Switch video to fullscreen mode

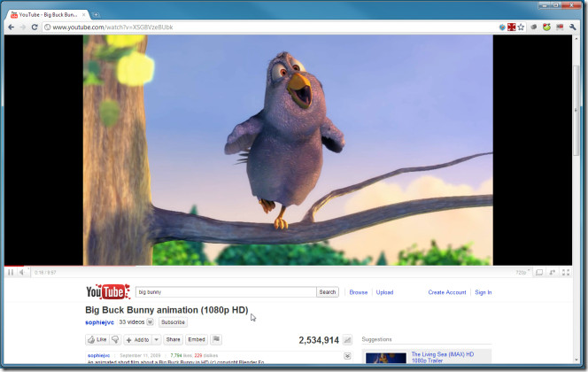[x=566, y=272]
